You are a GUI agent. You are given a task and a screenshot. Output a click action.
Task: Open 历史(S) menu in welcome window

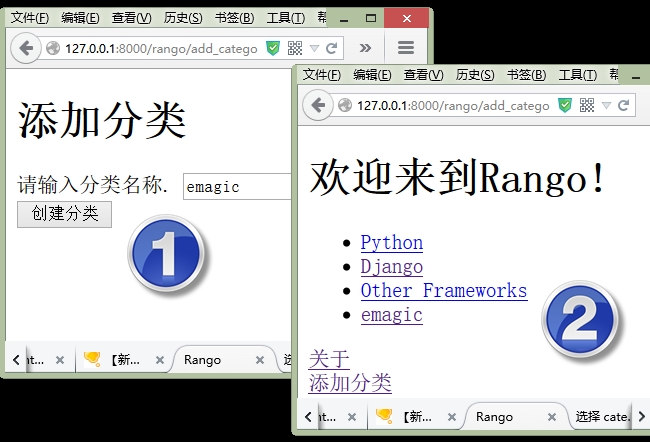click(475, 75)
